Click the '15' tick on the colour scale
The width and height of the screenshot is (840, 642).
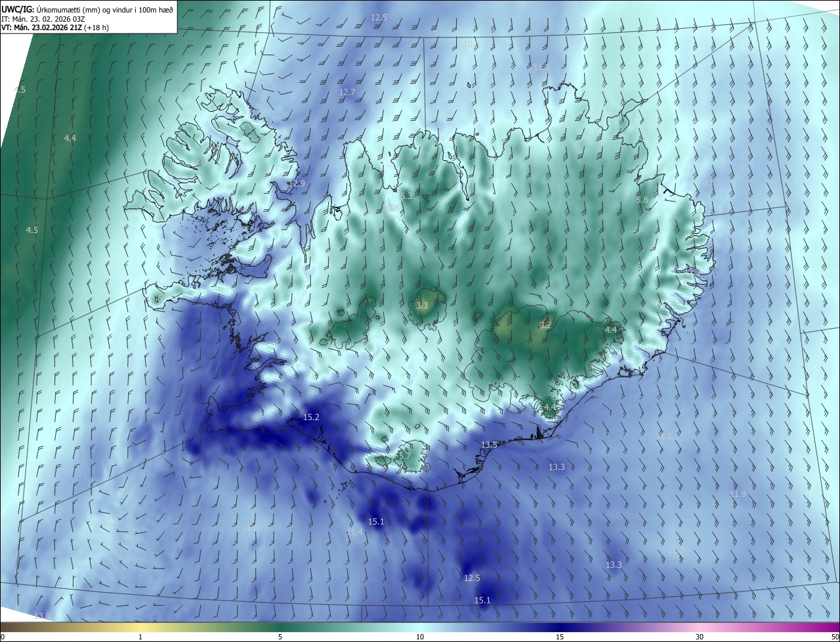point(560,637)
